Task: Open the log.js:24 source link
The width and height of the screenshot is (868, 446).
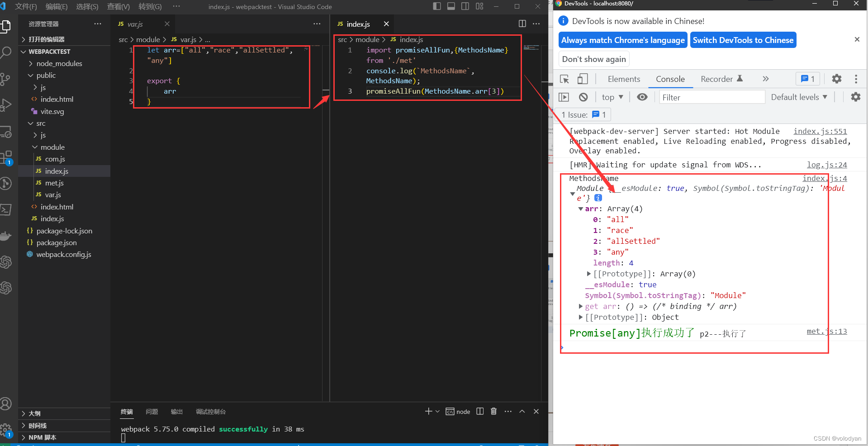Action: point(827,165)
